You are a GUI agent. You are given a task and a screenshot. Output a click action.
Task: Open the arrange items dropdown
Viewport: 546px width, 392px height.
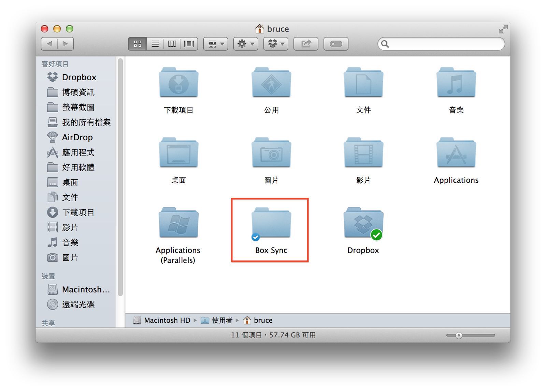(x=216, y=44)
